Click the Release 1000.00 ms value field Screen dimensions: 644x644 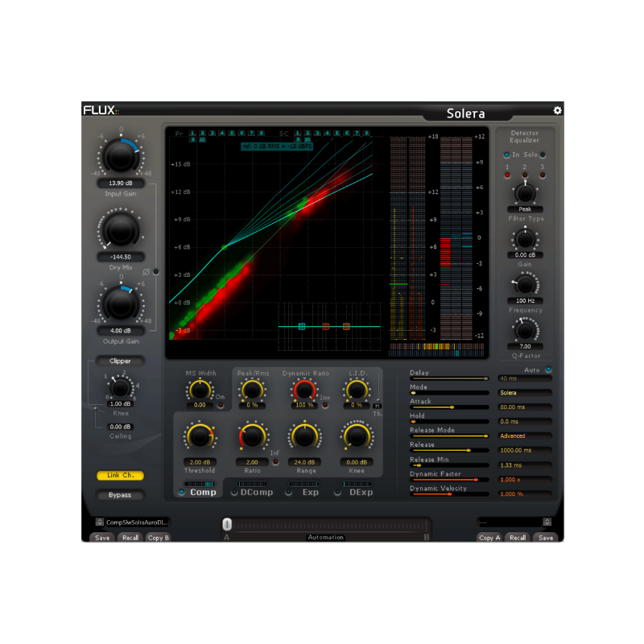point(525,451)
